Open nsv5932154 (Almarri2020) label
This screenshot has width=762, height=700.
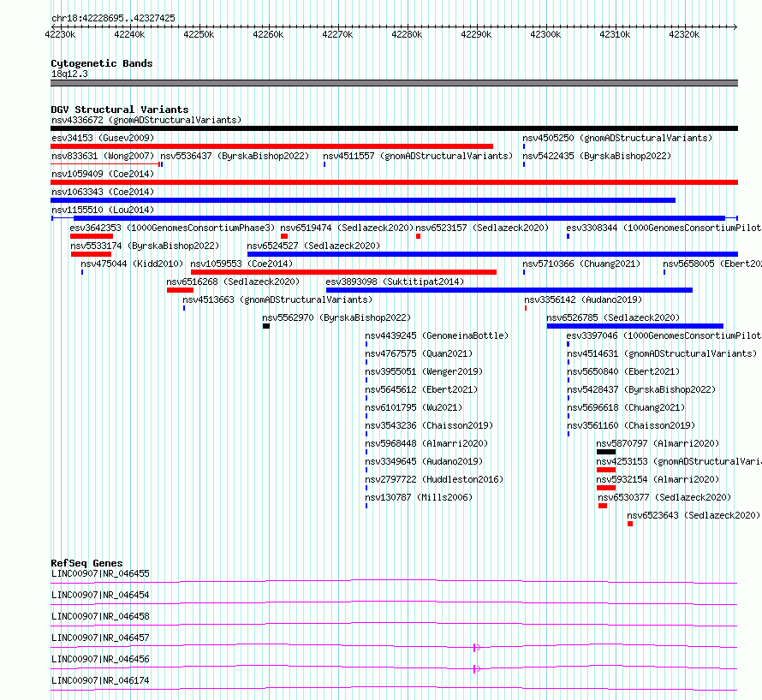(x=658, y=479)
